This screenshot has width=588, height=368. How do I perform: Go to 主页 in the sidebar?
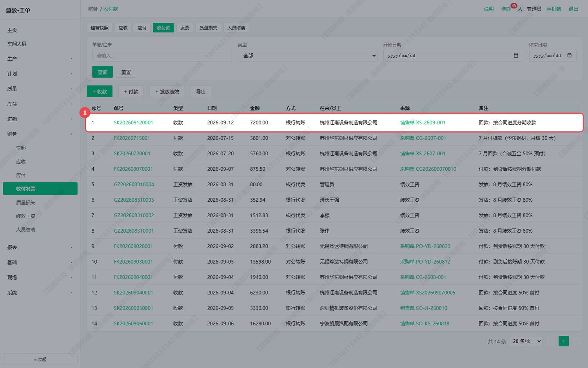coord(40,30)
